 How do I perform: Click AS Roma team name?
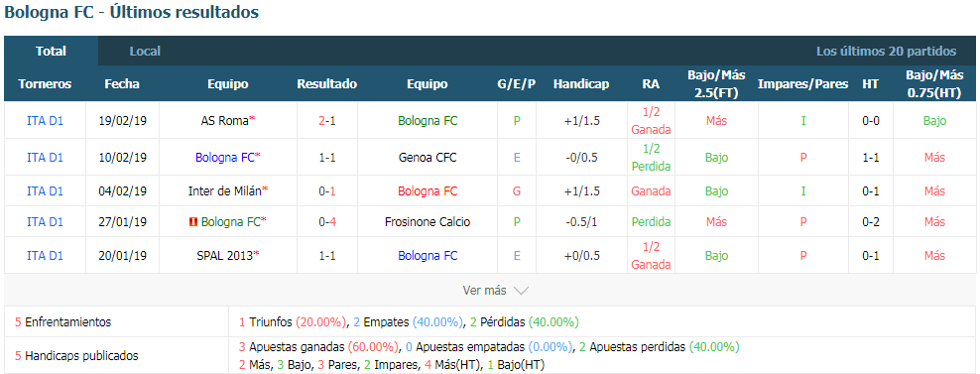click(225, 121)
